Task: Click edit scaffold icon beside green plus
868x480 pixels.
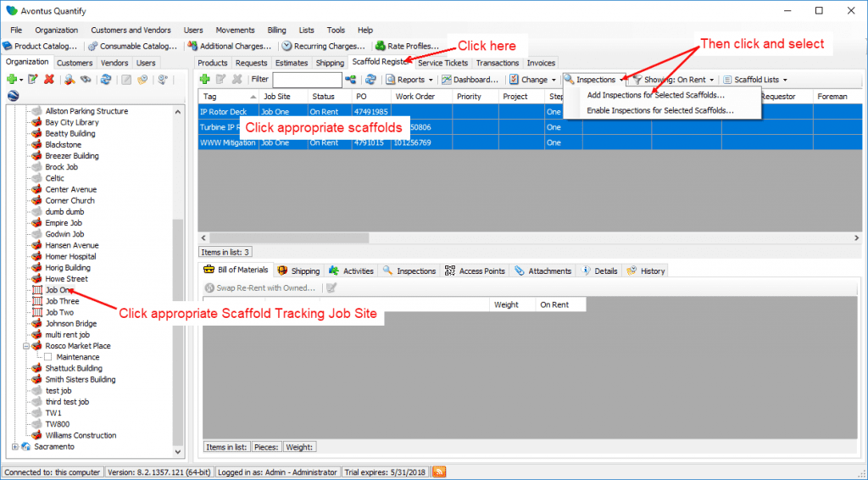Action: [x=221, y=80]
